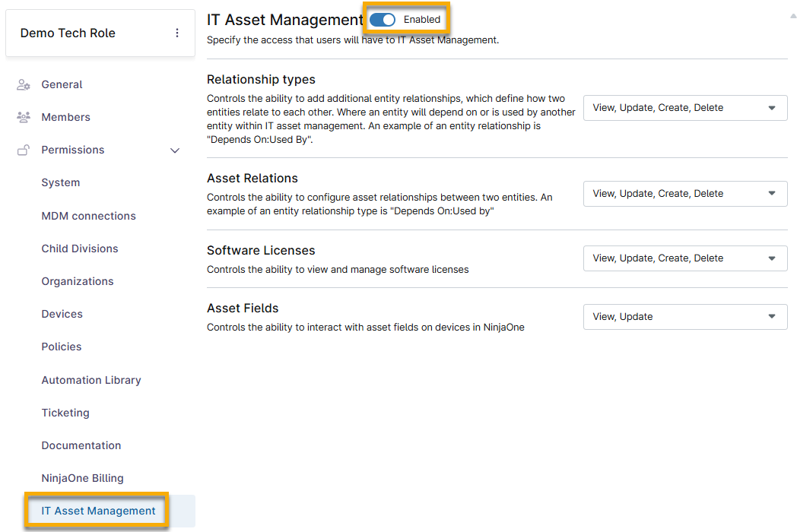The image size is (797, 532).
Task: Open System permissions
Action: pyautogui.click(x=61, y=182)
